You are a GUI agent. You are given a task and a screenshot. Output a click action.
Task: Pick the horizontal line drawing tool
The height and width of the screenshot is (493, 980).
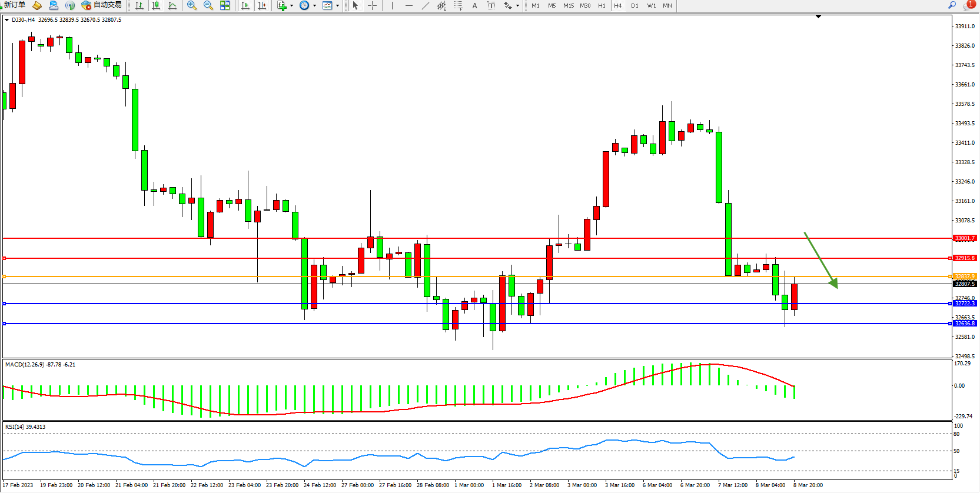click(409, 5)
